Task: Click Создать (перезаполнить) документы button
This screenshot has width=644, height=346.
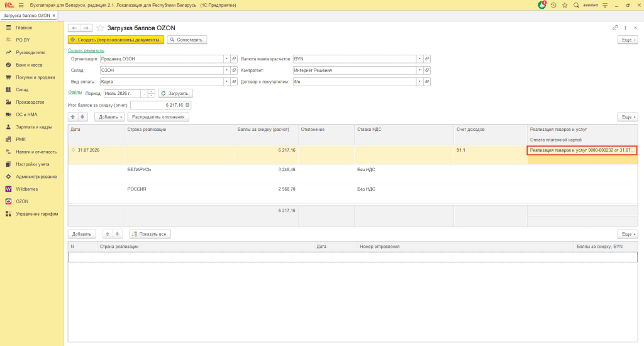Action: [x=116, y=40]
